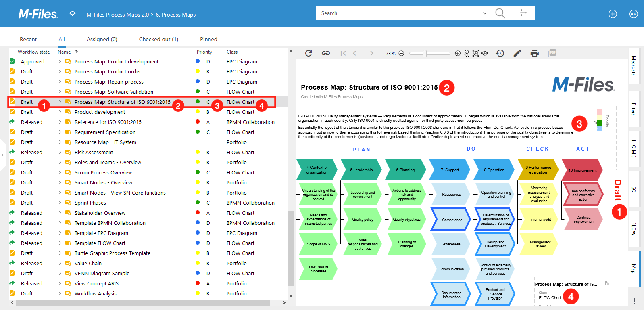Click the pencil edit icon
Image resolution: width=644 pixels, height=310 pixels.
click(x=517, y=53)
